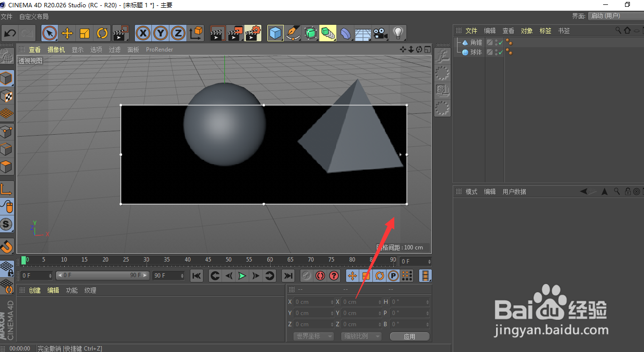The image size is (644, 352).
Task: Click the Object Manager home icon
Action: click(x=627, y=30)
